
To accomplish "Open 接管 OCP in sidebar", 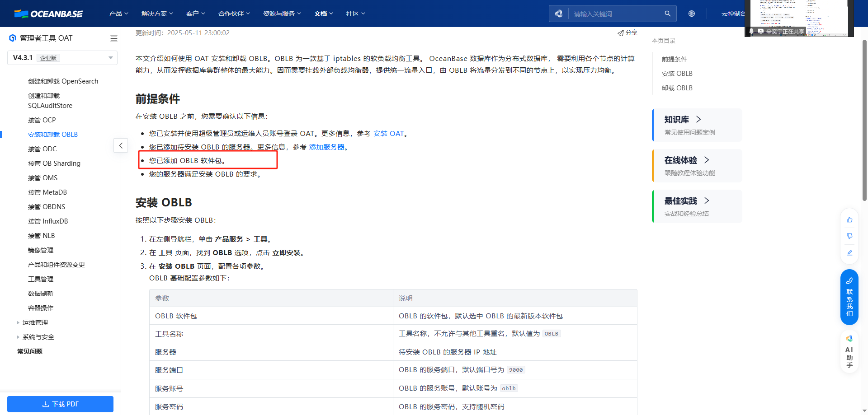I will click(x=42, y=120).
